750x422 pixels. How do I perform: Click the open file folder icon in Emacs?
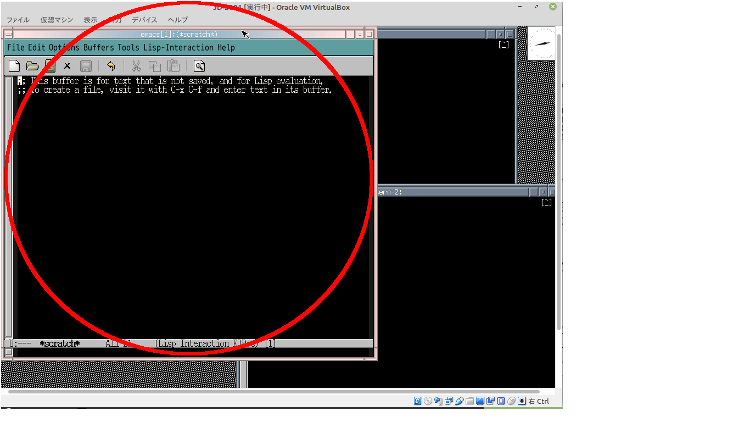coord(32,66)
